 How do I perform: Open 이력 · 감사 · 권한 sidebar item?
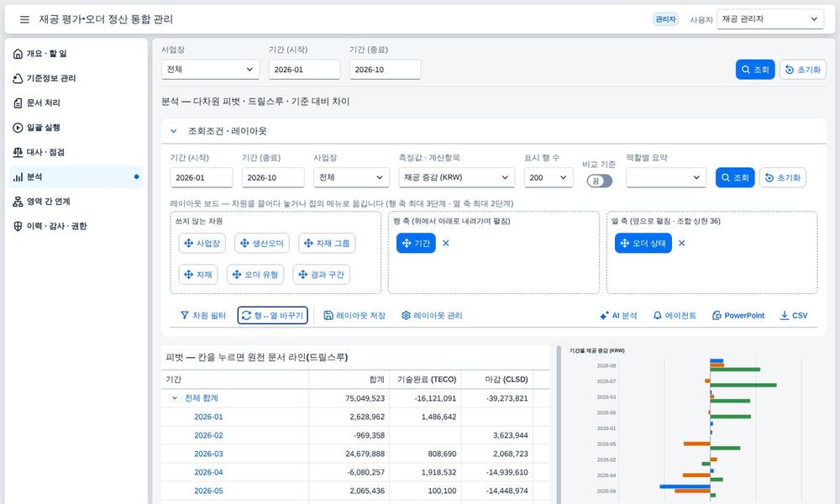(76, 226)
